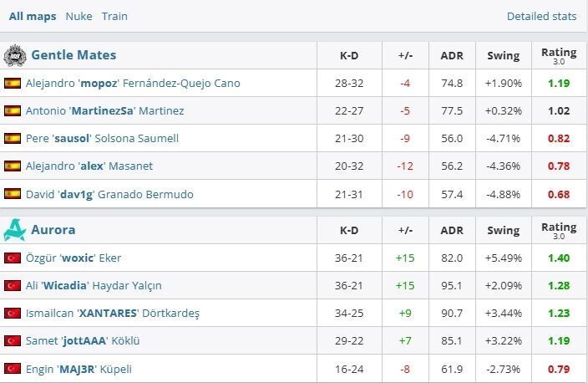Click the Spanish flag beside sausol
This screenshot has height=383, width=588.
pyautogui.click(x=13, y=138)
